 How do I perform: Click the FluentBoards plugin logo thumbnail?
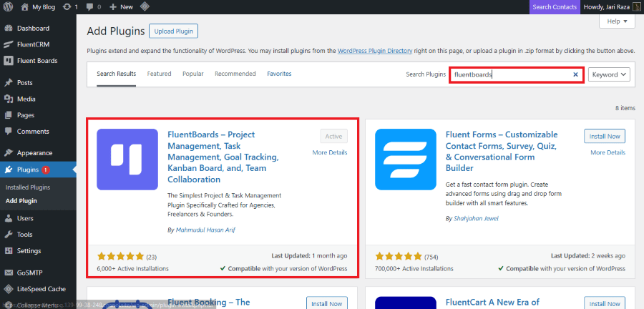coord(127,160)
